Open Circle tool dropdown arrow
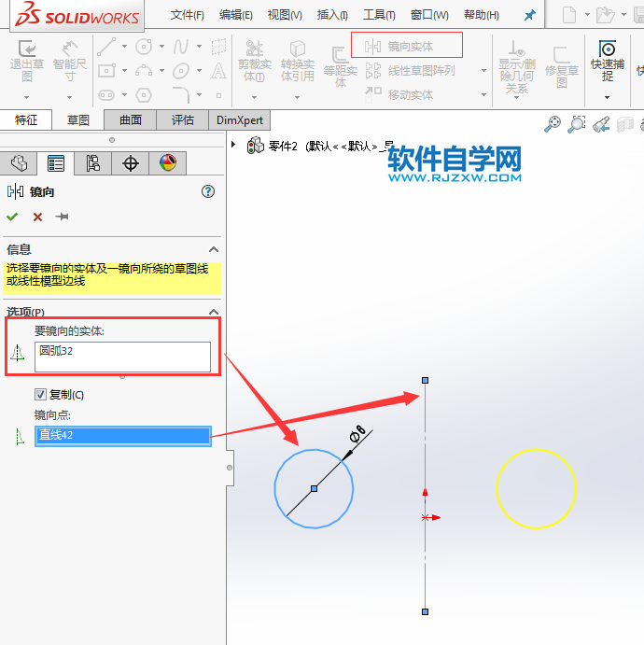Viewport: 644px width, 645px height. coord(161,46)
